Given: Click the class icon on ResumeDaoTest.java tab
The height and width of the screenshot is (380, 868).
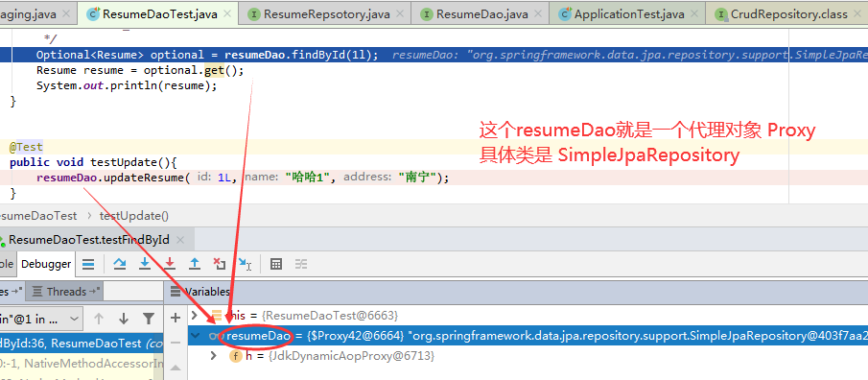Looking at the screenshot, I should tap(94, 13).
